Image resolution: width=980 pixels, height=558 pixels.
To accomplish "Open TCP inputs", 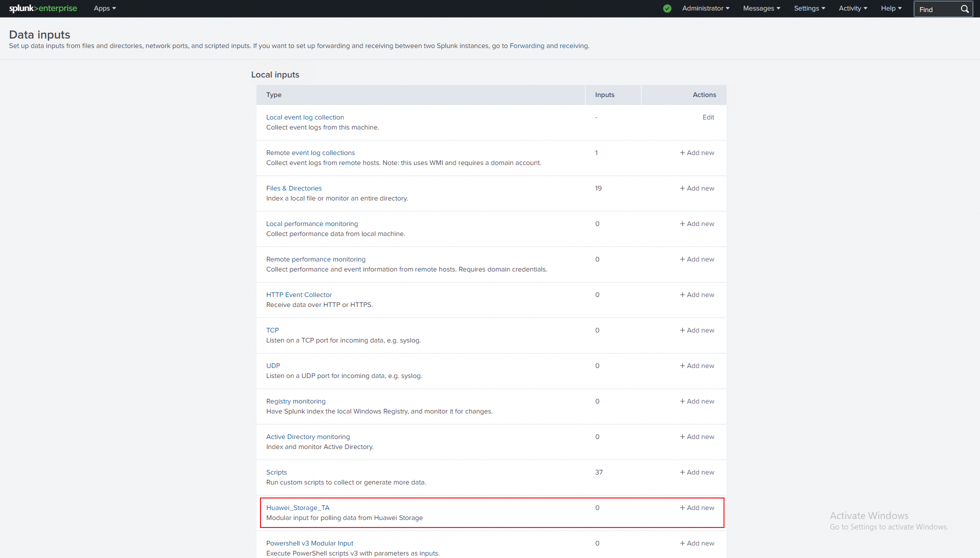I will (x=272, y=330).
